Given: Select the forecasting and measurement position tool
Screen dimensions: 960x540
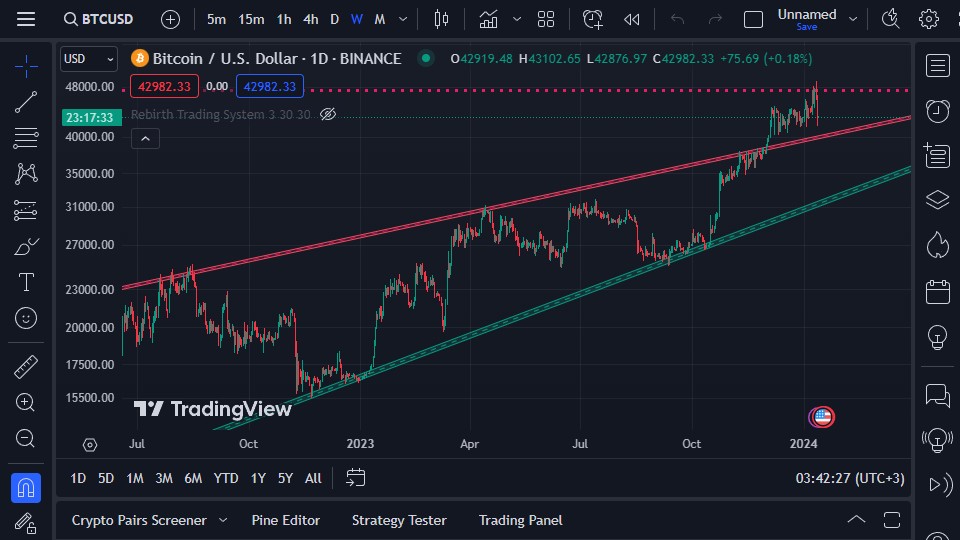Looking at the screenshot, I should [x=26, y=210].
